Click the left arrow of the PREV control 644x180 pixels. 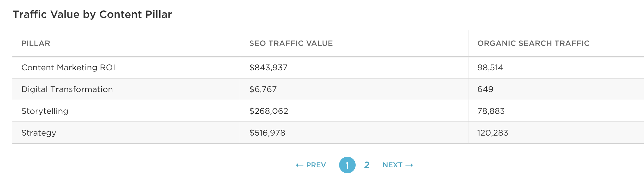pos(299,165)
